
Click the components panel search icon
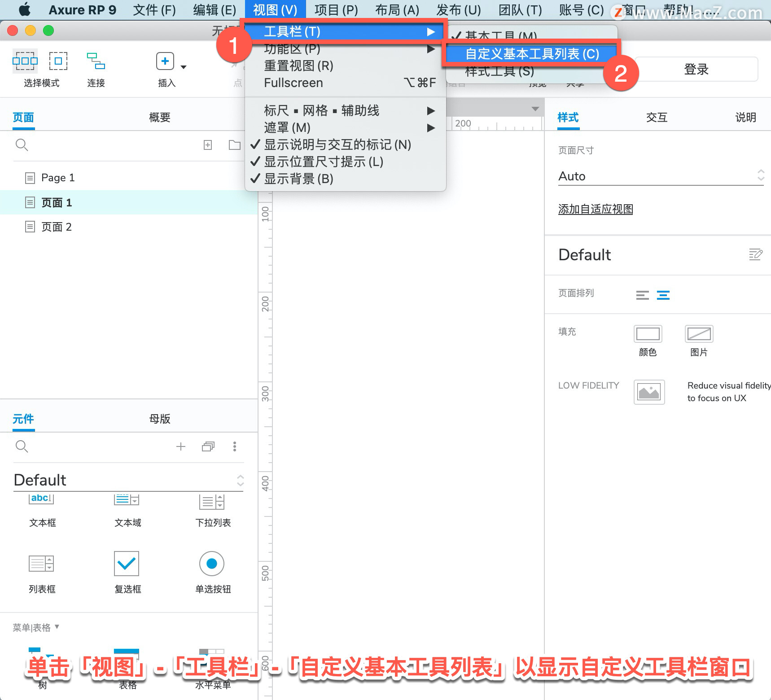click(22, 446)
